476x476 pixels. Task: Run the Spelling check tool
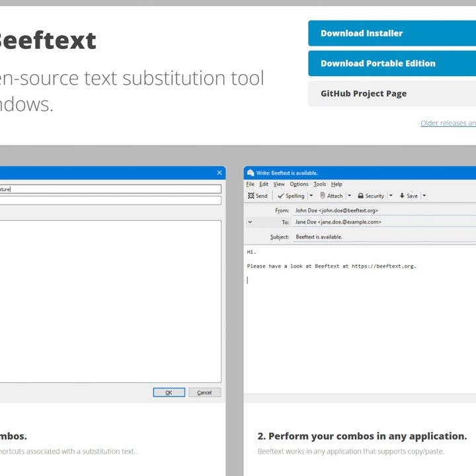(291, 196)
